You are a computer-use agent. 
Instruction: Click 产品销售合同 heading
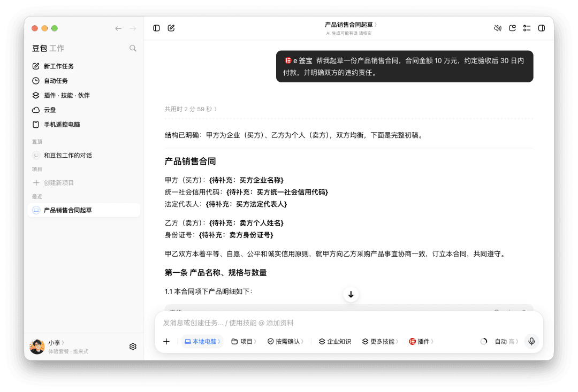(x=190, y=162)
